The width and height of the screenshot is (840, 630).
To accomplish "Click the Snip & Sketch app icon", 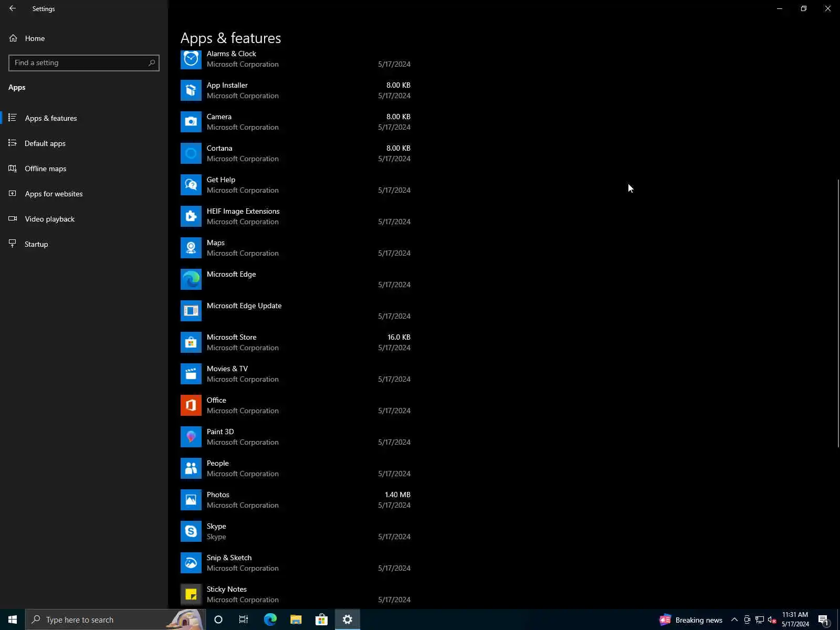I will tap(191, 563).
